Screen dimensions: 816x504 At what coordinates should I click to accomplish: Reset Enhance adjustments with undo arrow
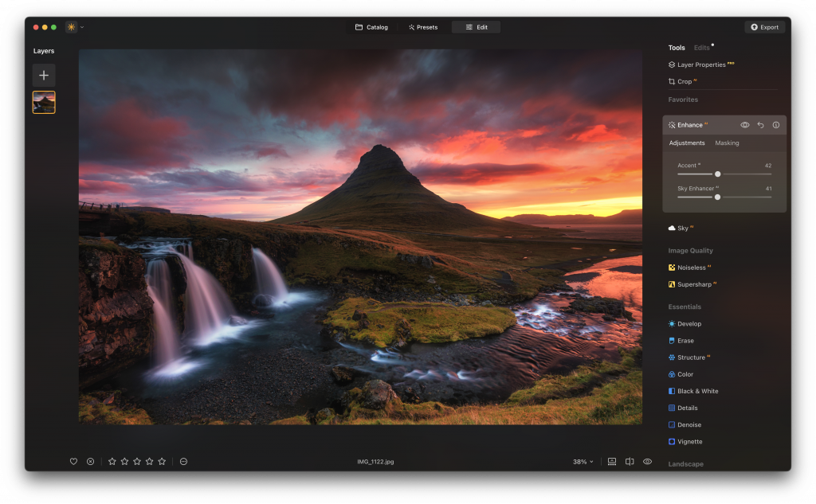tap(760, 125)
